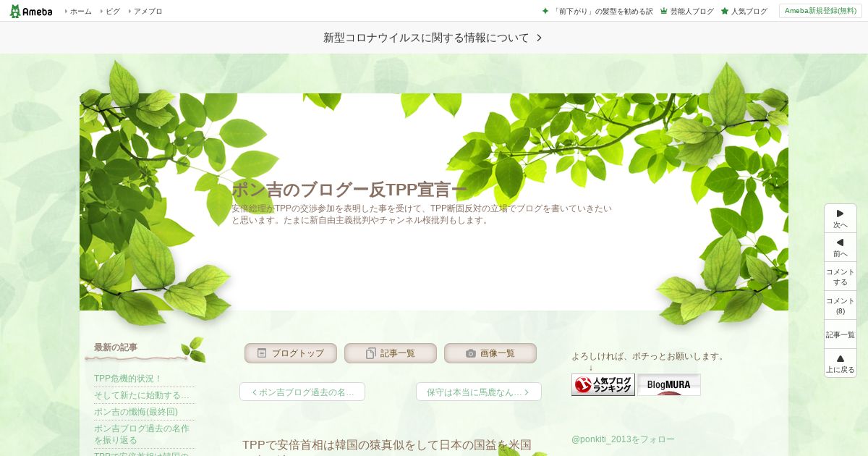Go to previous article with 前へ
Screen dimensions: 868x456
841,248
